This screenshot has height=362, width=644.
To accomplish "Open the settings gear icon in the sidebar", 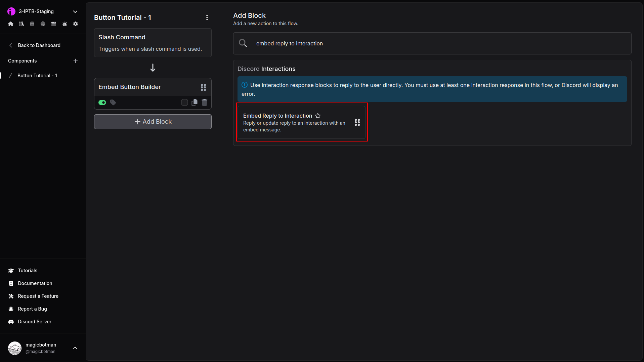I will coord(76,24).
